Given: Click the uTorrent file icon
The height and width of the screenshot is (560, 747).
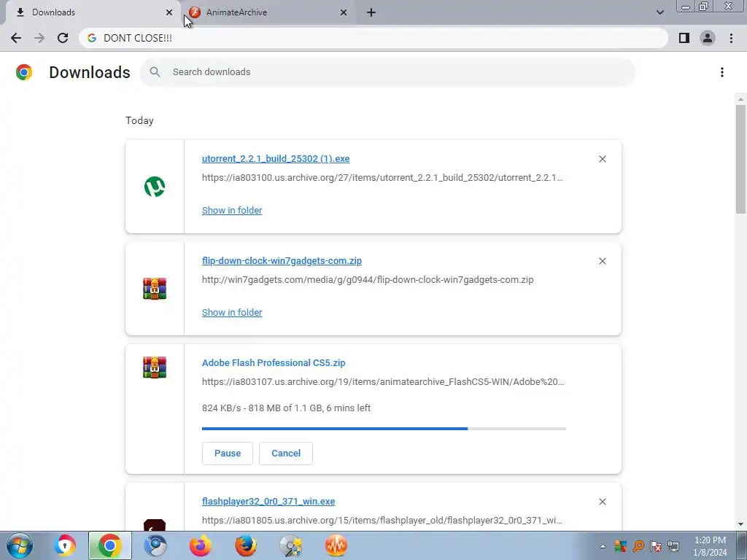Looking at the screenshot, I should [155, 186].
